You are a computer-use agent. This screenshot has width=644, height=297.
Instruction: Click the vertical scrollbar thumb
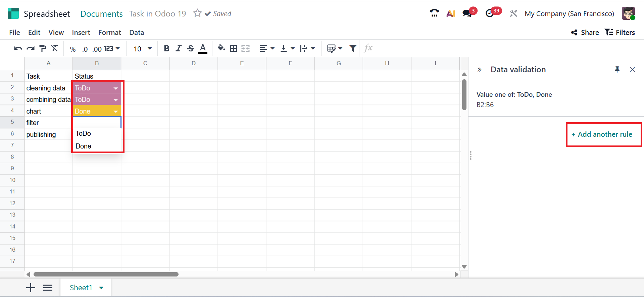pos(464,95)
